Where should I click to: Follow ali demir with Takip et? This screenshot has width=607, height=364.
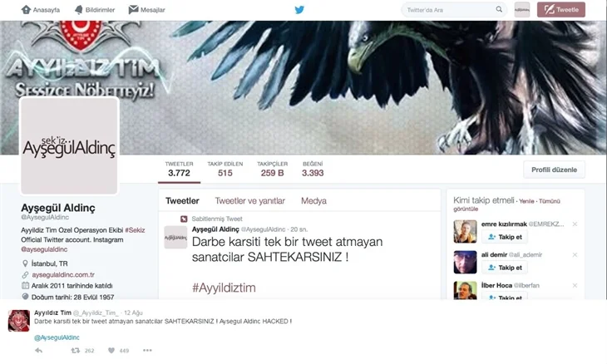pos(505,268)
